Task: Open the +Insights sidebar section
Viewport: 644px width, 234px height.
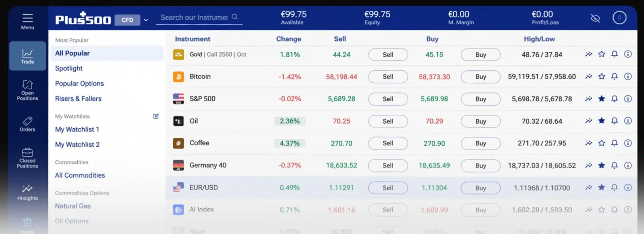Action: coord(28,192)
